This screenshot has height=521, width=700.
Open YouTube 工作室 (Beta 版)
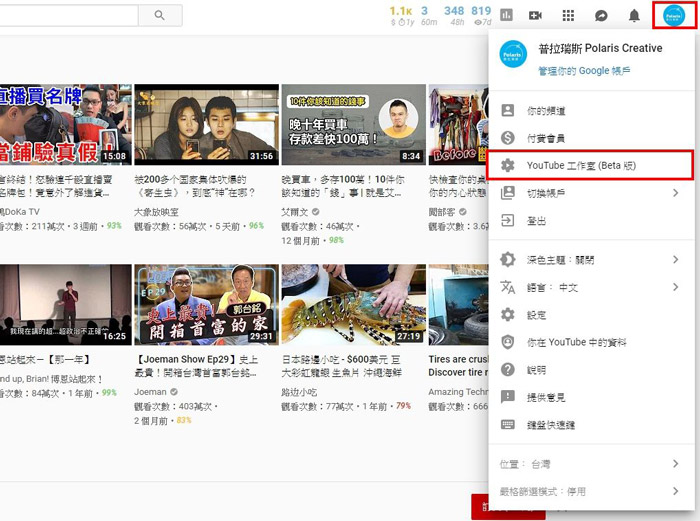581,165
